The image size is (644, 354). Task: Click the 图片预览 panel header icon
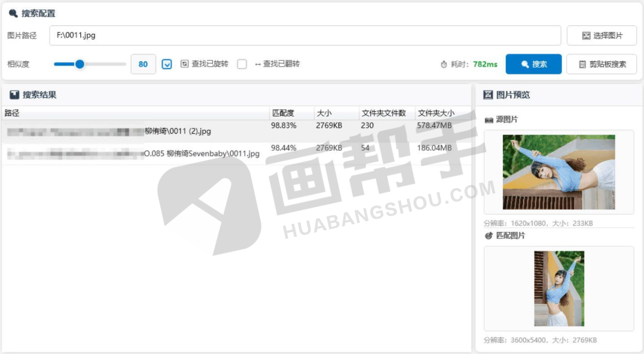point(488,95)
